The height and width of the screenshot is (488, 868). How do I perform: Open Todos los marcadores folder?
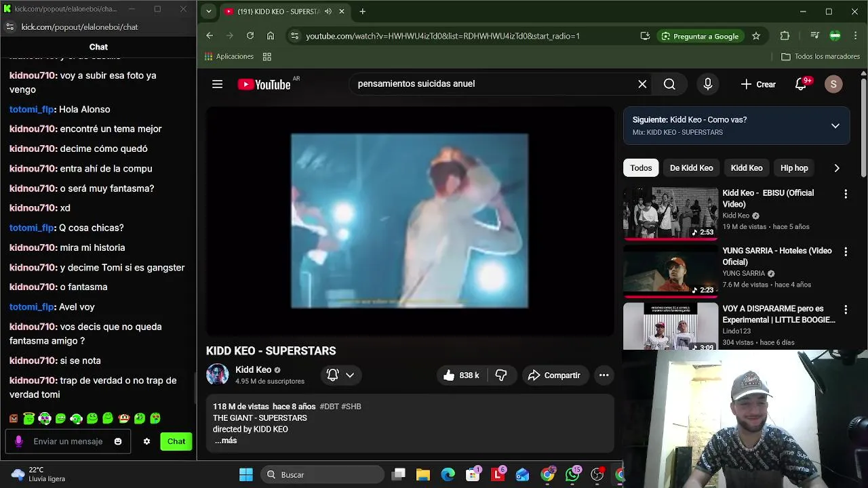pyautogui.click(x=821, y=57)
